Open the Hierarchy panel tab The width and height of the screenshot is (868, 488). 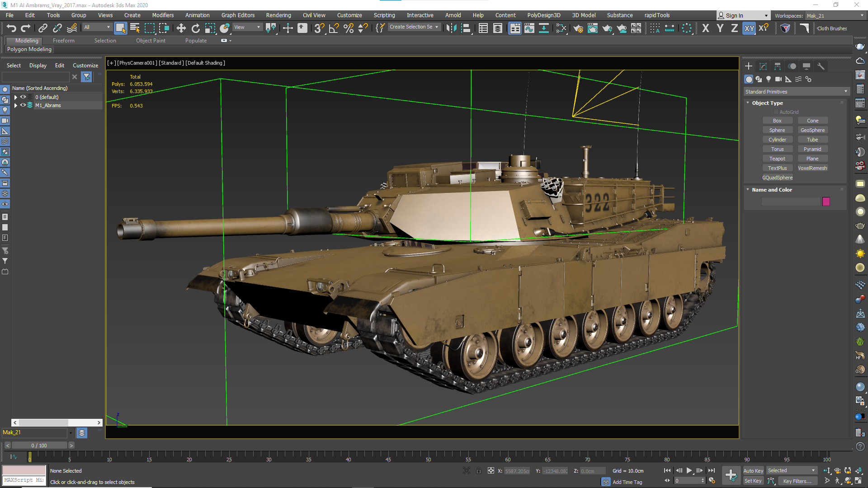(778, 66)
